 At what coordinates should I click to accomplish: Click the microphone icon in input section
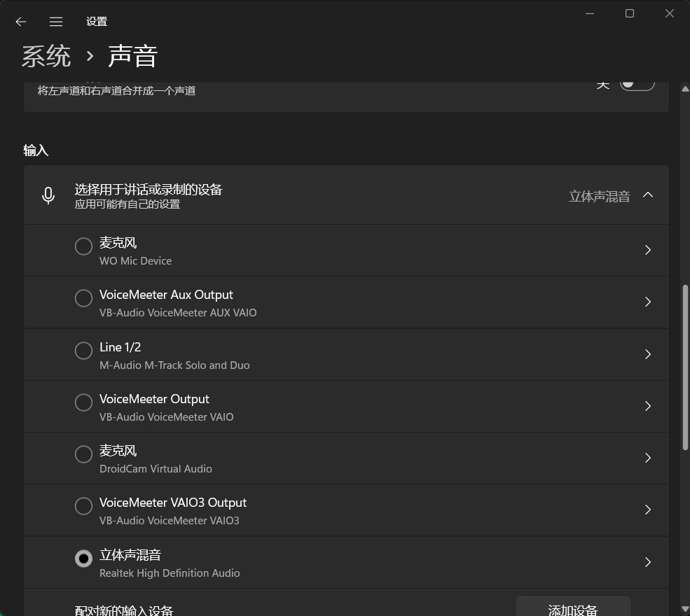[48, 195]
